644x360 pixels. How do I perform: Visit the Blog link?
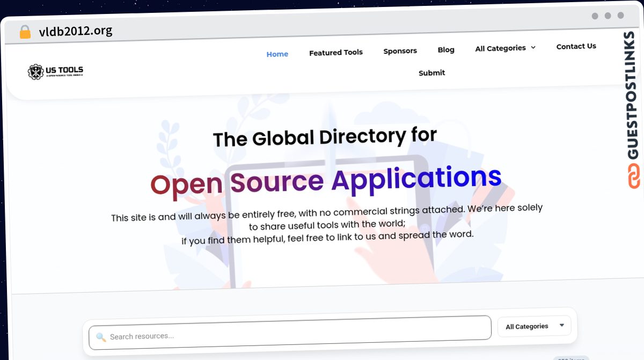pos(446,49)
